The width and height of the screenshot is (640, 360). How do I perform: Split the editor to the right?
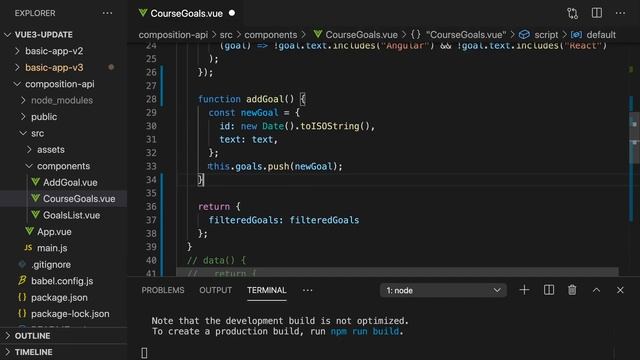pos(596,13)
